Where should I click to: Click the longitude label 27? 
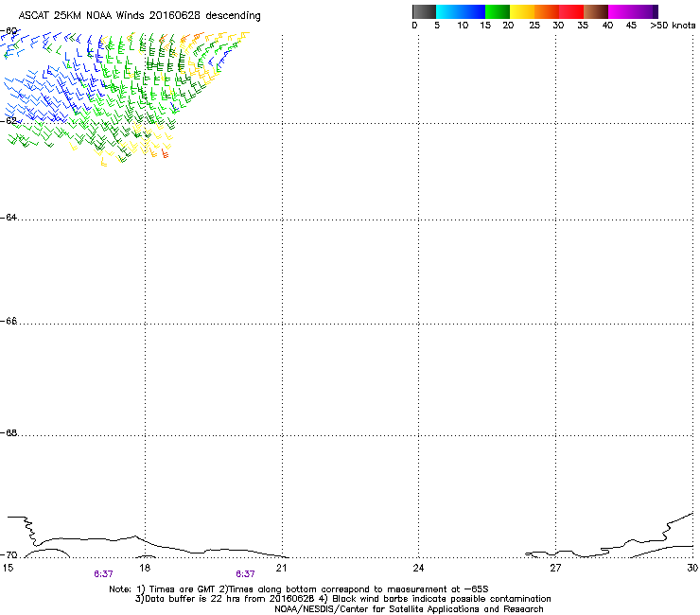[555, 568]
